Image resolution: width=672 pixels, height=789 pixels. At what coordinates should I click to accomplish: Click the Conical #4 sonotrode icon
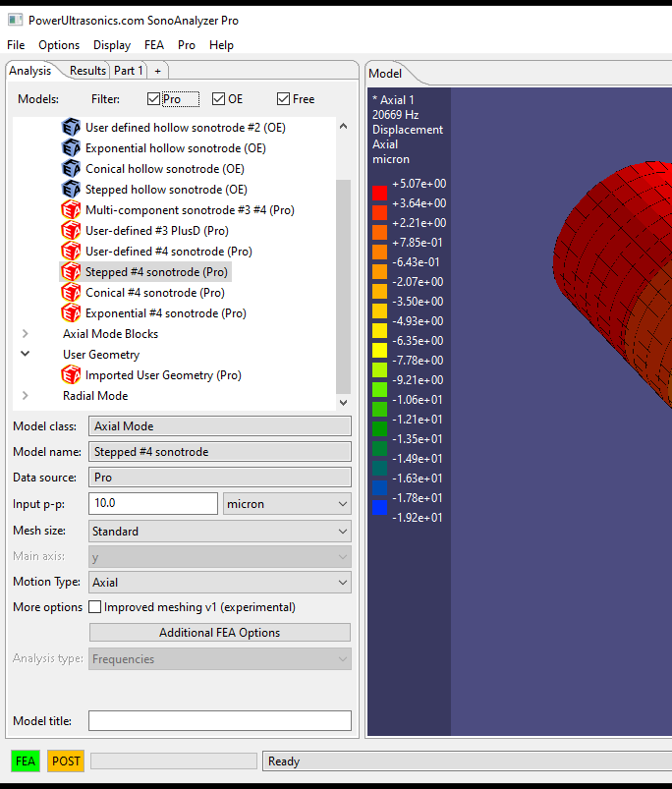[71, 293]
